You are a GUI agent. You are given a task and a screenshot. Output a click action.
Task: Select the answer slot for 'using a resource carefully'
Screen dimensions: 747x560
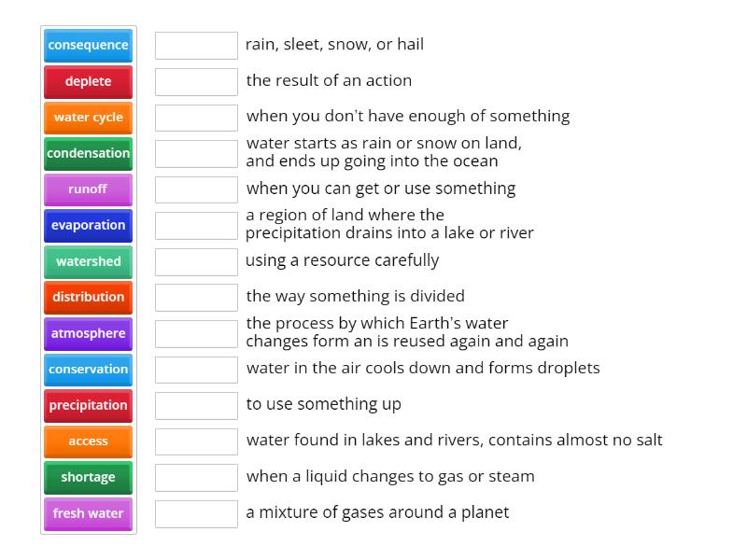(x=196, y=261)
